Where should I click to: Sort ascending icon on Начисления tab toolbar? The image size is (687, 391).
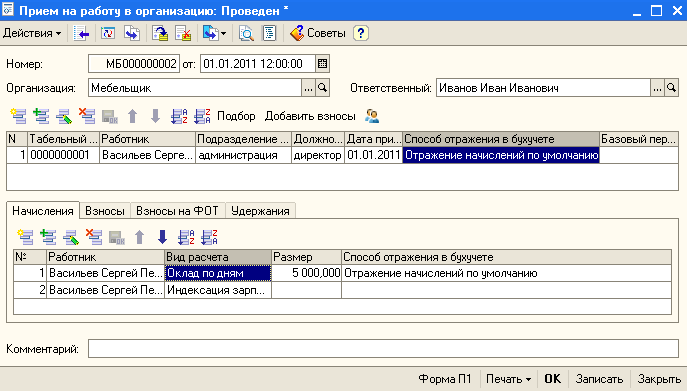pos(186,237)
